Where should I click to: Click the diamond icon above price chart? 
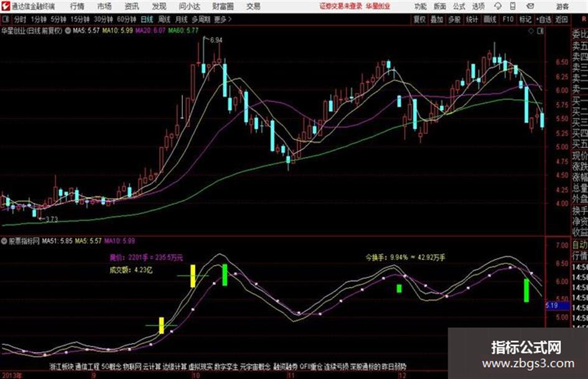coord(531,31)
